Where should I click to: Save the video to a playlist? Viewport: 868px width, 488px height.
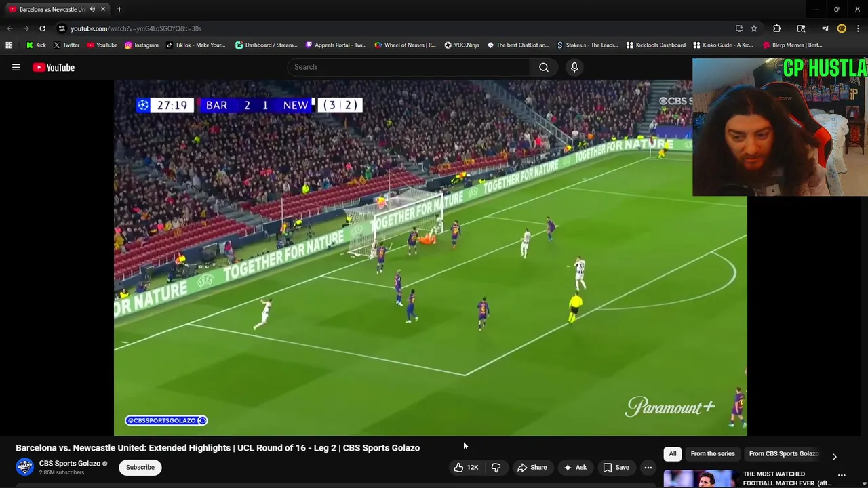(616, 467)
